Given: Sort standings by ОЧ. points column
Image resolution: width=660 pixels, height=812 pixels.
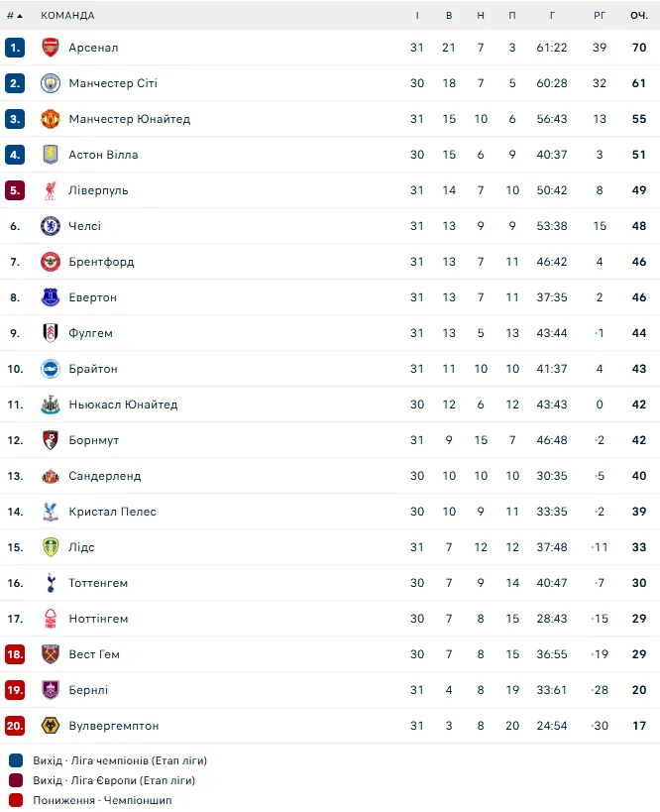Looking at the screenshot, I should point(639,16).
